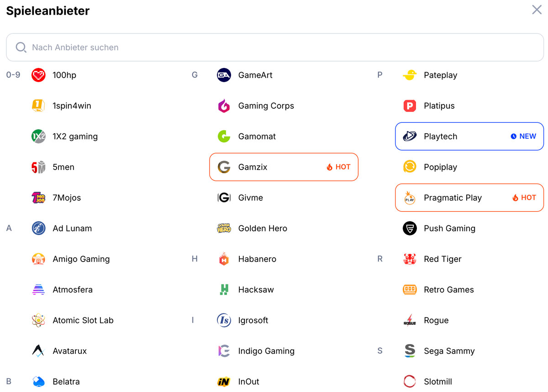Image resolution: width=548 pixels, height=392 pixels.
Task: Click the Atomic Slot Lab atom icon
Action: pyautogui.click(x=38, y=320)
